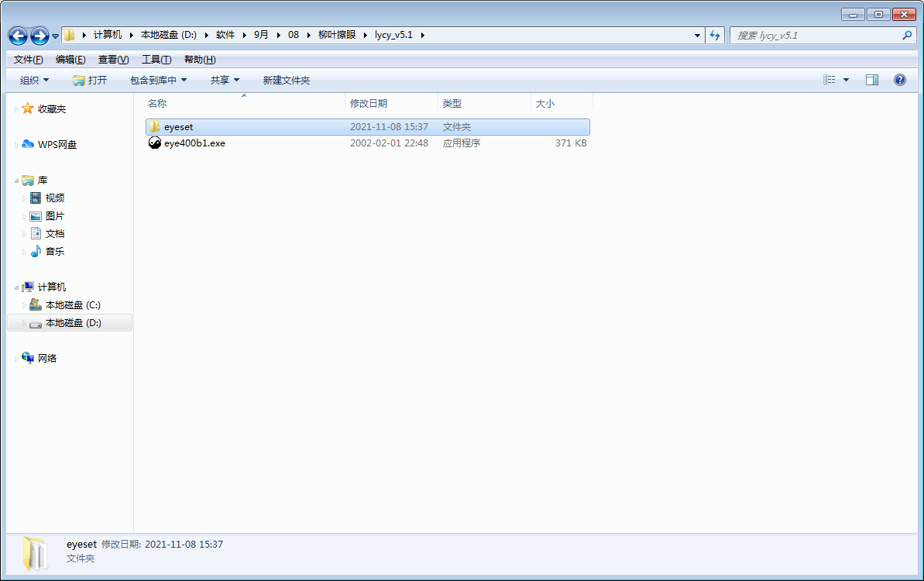Click the 新建文件夹 button
The image size is (924, 581).
[287, 80]
